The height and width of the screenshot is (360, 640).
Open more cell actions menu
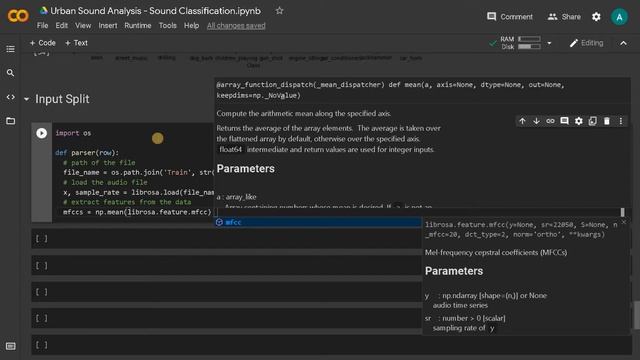pyautogui.click(x=621, y=121)
